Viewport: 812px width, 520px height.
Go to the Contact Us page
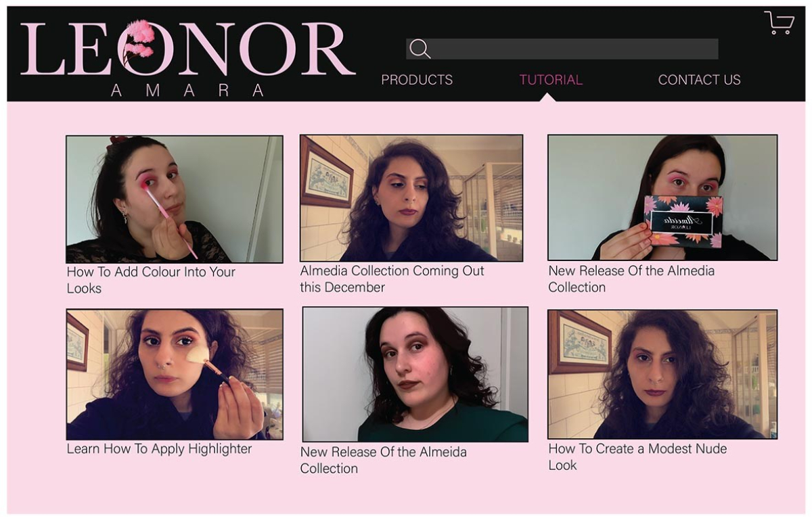coord(699,80)
